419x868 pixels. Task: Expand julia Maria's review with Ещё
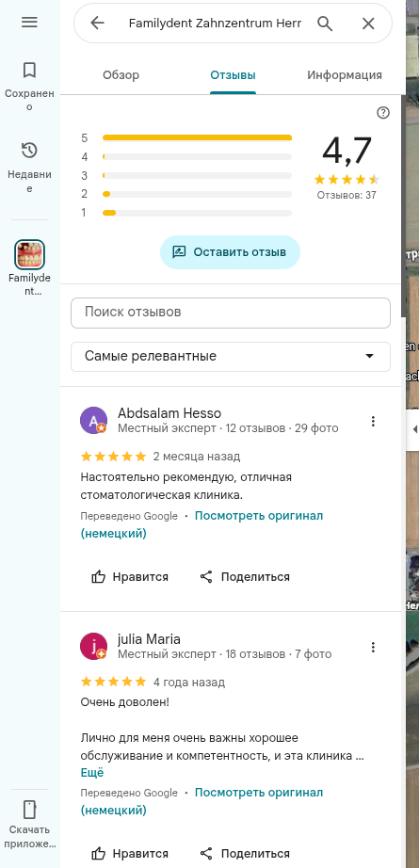coord(92,773)
